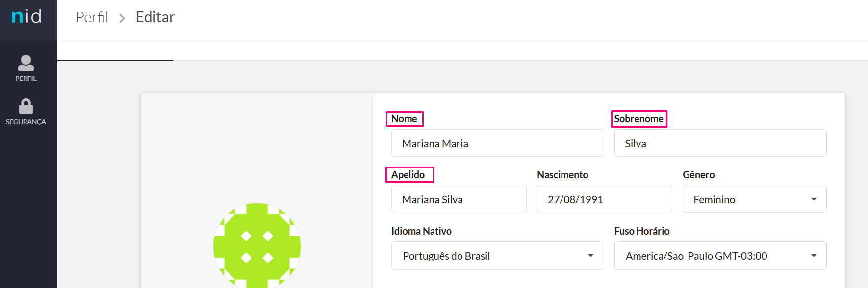Open the Segurança lock icon in sidebar

coord(26,106)
